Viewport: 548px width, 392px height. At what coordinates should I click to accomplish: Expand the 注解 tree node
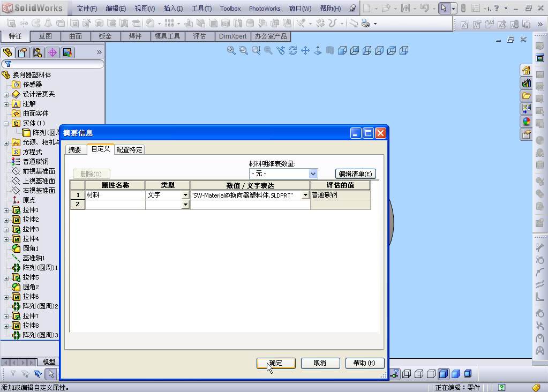tap(6, 104)
